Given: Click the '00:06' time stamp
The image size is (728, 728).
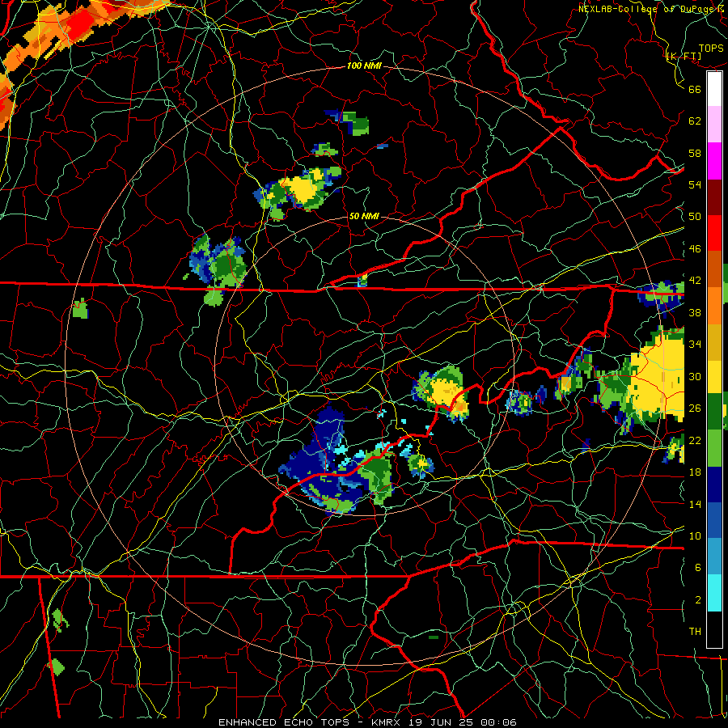Looking at the screenshot, I should coord(499,722).
